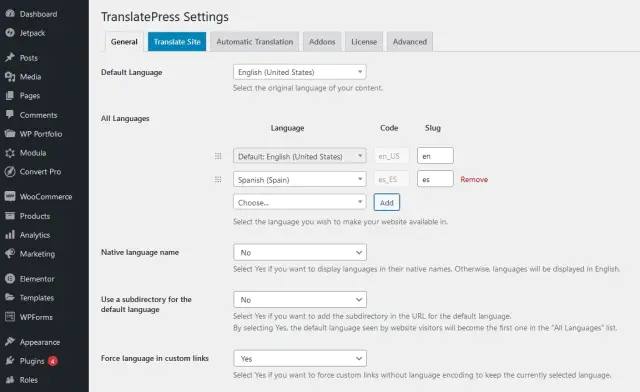Click the WooCommerce icon
The height and width of the screenshot is (392, 640).
point(10,196)
